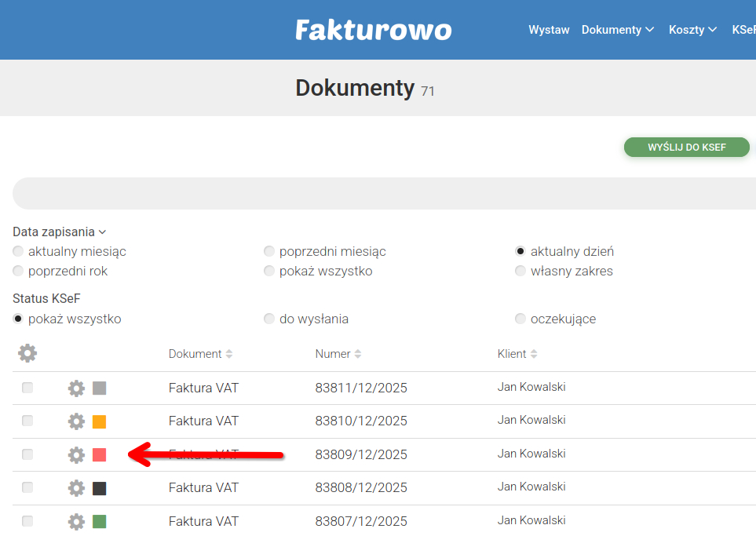Expand the Dokumenty navigation dropdown
The width and height of the screenshot is (756, 536).
[x=618, y=29]
